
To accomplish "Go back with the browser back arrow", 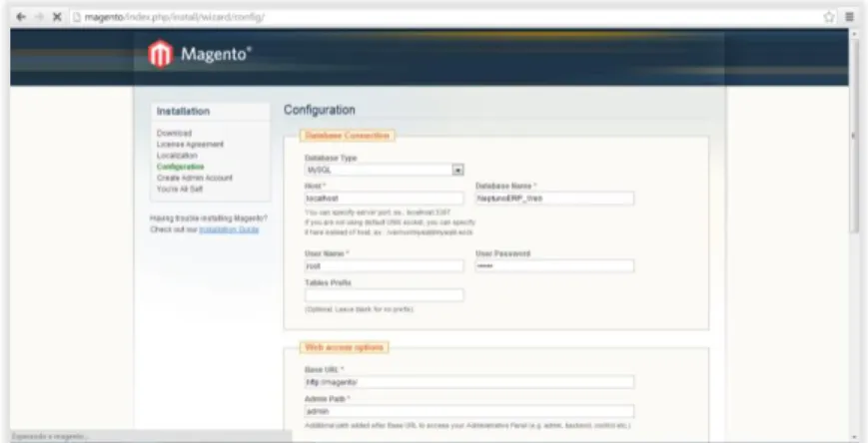I will tap(21, 17).
